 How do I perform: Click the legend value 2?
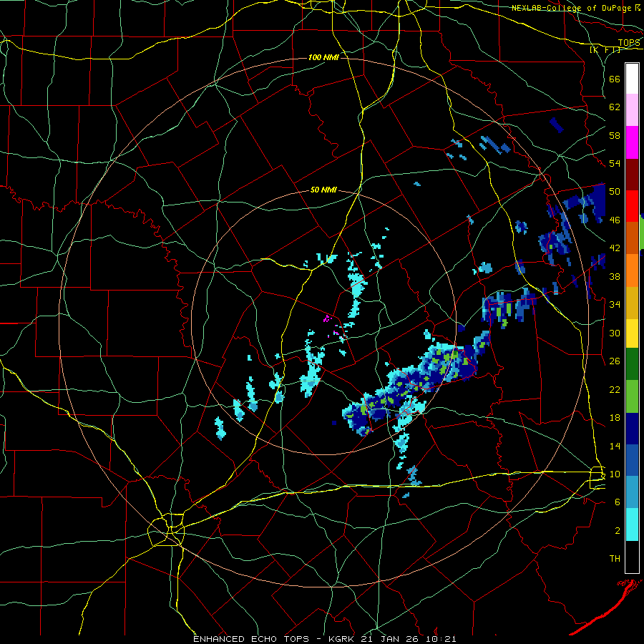click(x=618, y=530)
